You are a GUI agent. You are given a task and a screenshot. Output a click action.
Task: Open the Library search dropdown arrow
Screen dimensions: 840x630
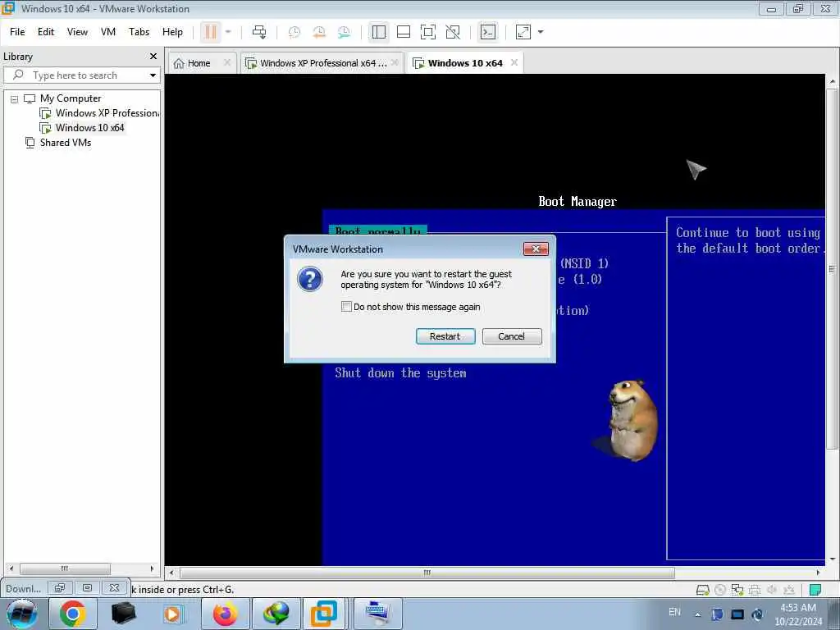point(153,75)
